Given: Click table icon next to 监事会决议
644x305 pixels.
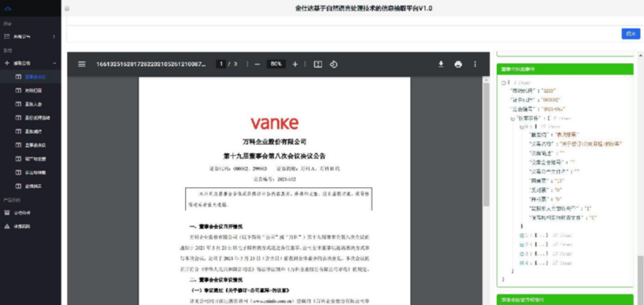Looking at the screenshot, I should 18,145.
